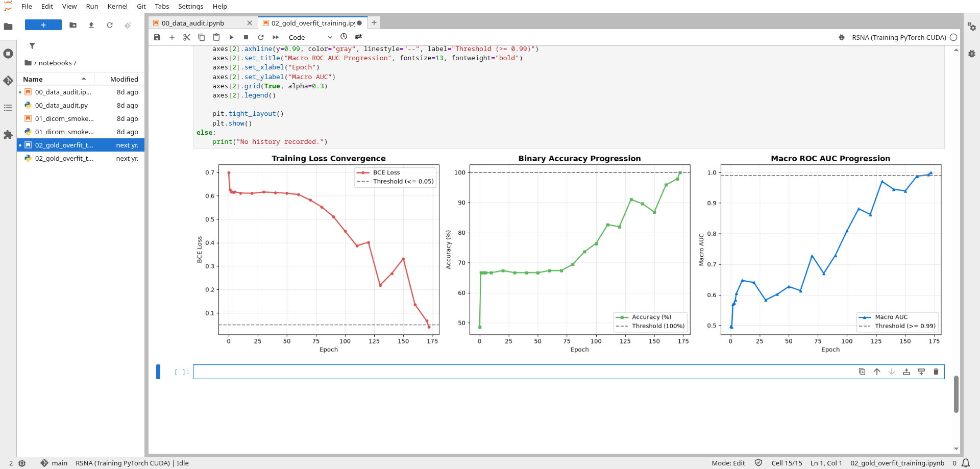Upload files to the file browser
The height and width of the screenshot is (469, 980).
pyautogui.click(x=91, y=25)
